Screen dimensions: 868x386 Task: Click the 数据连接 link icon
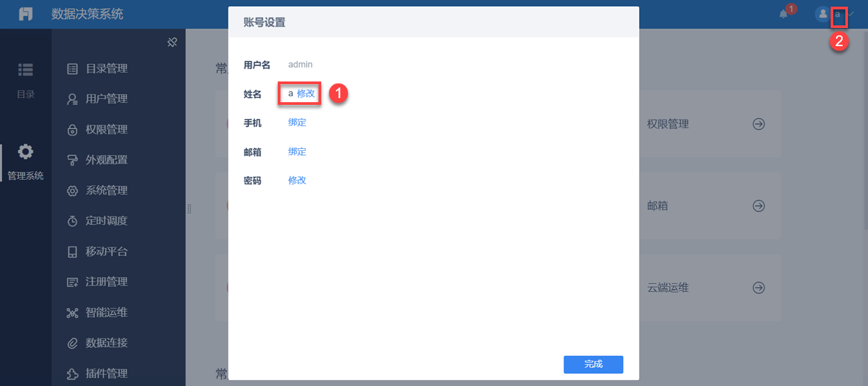click(73, 343)
